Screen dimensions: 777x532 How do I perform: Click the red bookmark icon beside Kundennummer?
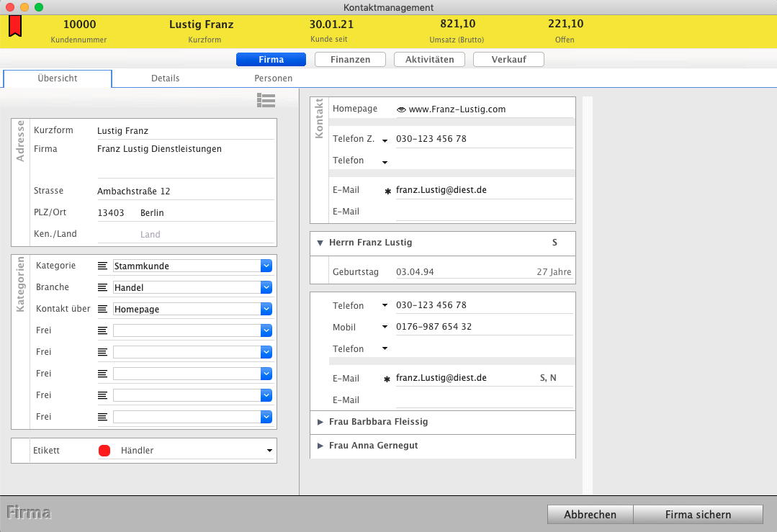15,27
